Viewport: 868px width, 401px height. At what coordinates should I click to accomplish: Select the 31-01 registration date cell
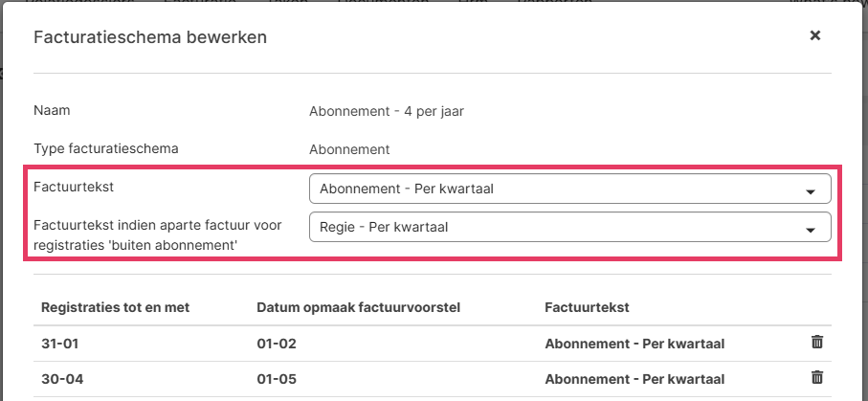click(x=57, y=343)
